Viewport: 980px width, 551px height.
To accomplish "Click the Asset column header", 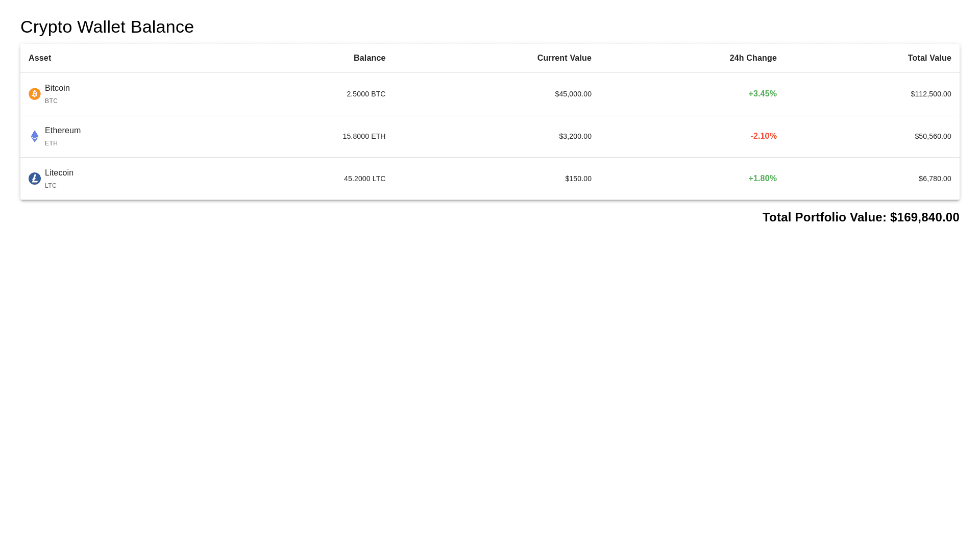I will (x=40, y=58).
